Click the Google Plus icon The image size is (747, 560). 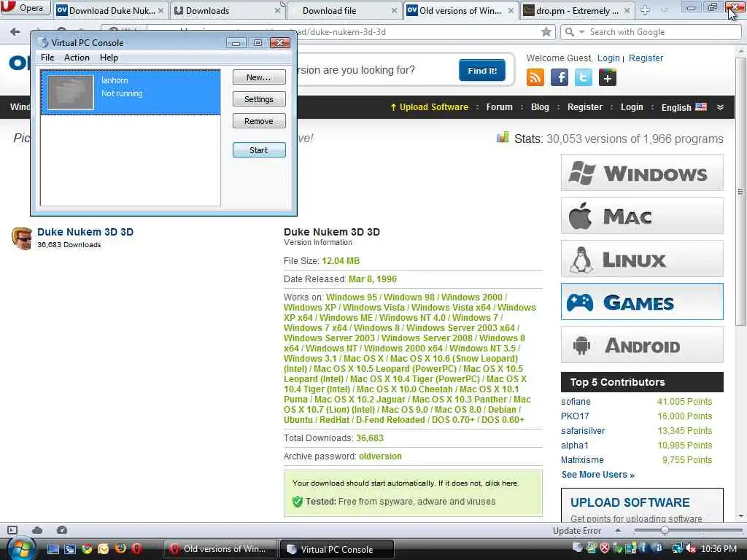(x=608, y=77)
